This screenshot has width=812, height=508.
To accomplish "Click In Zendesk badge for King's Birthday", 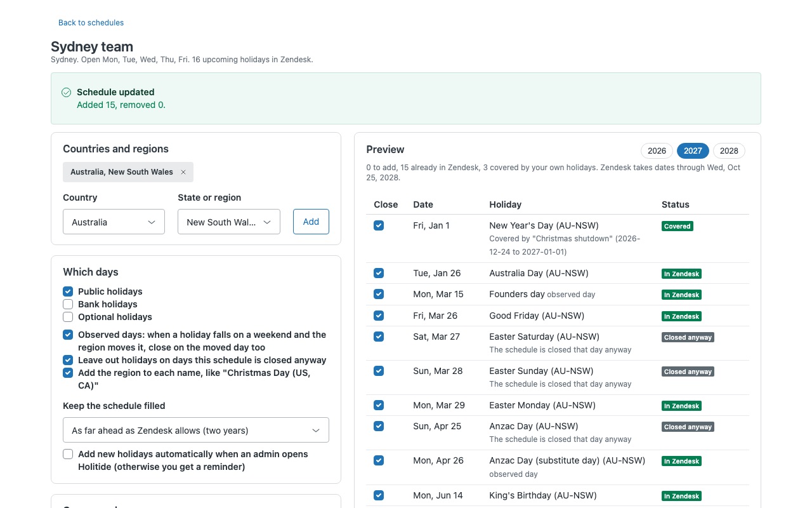I will 681,496.
